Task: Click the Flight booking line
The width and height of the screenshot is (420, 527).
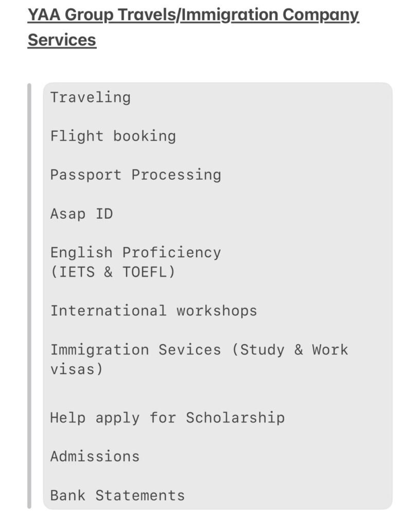Action: click(x=113, y=136)
